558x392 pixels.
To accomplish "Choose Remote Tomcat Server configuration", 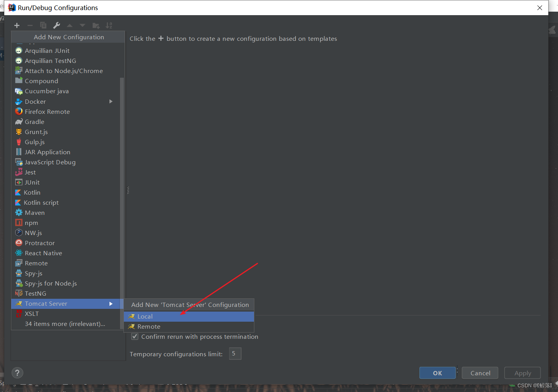I will click(189, 327).
